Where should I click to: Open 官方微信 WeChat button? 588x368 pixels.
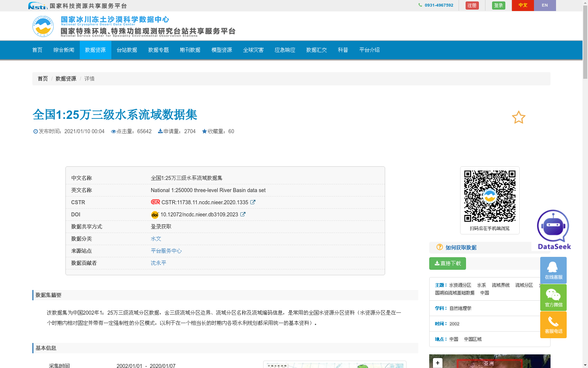553,297
